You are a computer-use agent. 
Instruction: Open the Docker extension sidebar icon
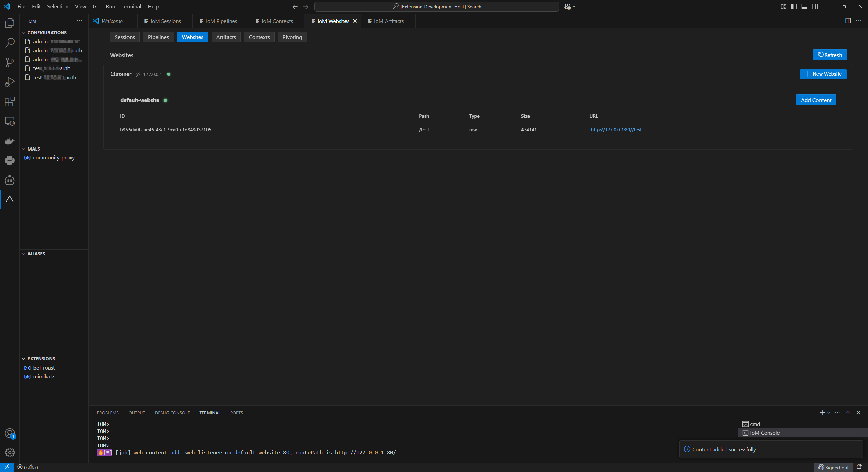(9, 141)
